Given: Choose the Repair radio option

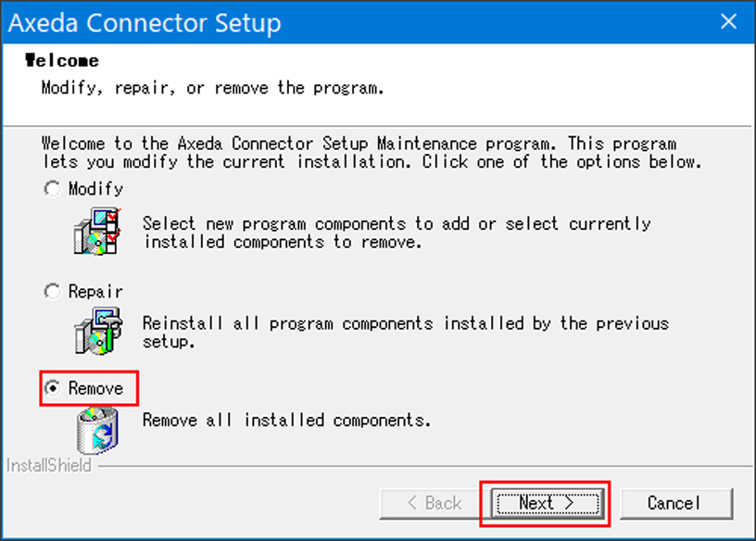Looking at the screenshot, I should click(52, 291).
